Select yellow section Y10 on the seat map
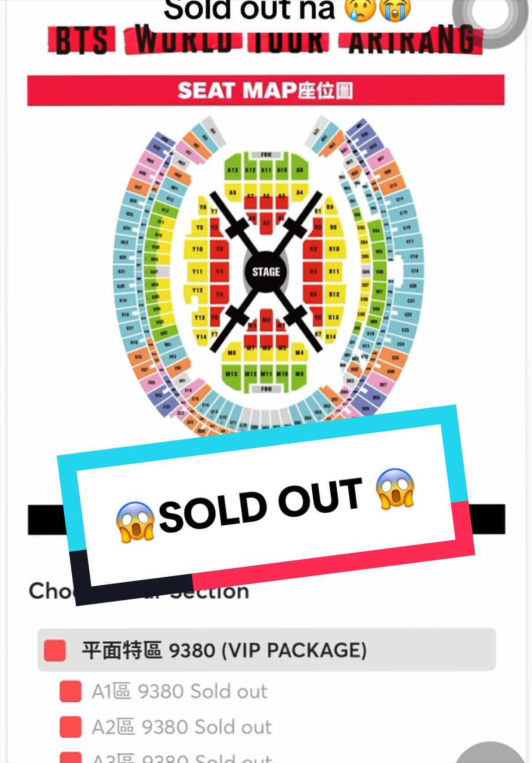The image size is (532, 763). pos(197,249)
